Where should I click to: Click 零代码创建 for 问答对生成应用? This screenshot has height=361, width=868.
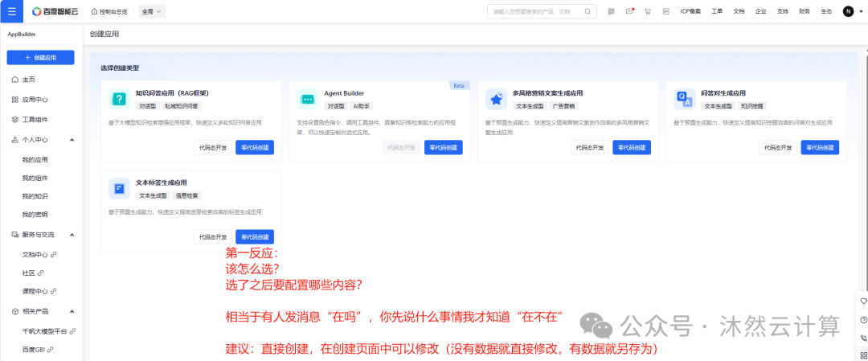(x=820, y=148)
